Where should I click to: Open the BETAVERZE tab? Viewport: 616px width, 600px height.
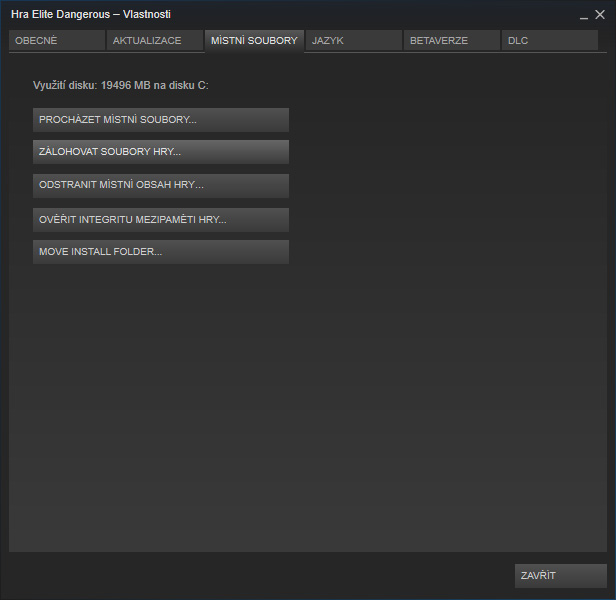(452, 40)
